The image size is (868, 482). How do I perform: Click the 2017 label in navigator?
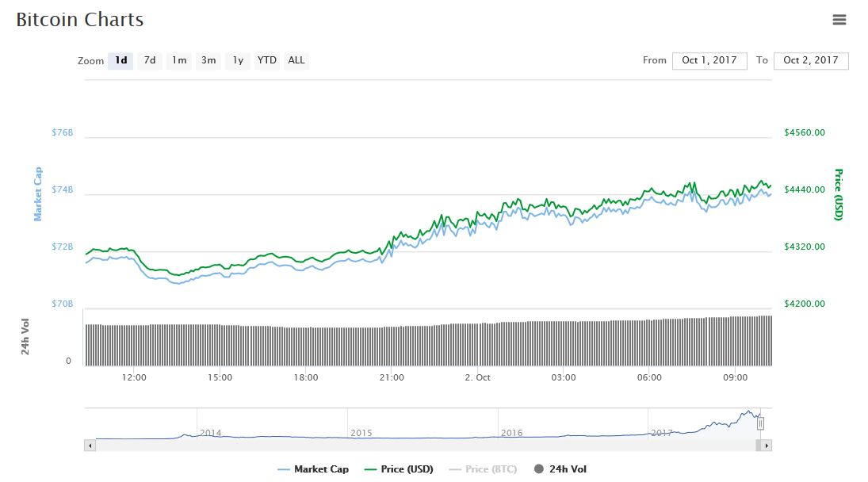point(662,433)
